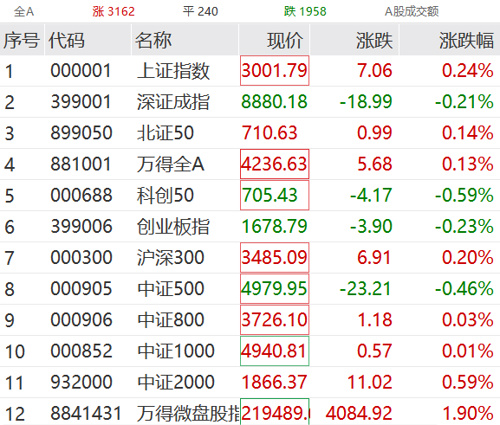
Task: Sort by 序号 column header
Action: tap(22, 41)
